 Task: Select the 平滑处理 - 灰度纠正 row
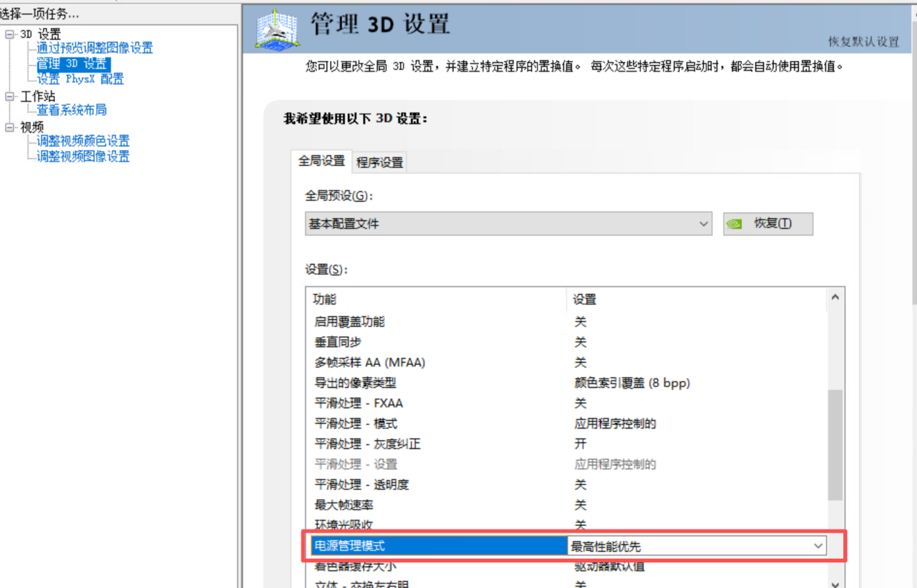[x=566, y=443]
